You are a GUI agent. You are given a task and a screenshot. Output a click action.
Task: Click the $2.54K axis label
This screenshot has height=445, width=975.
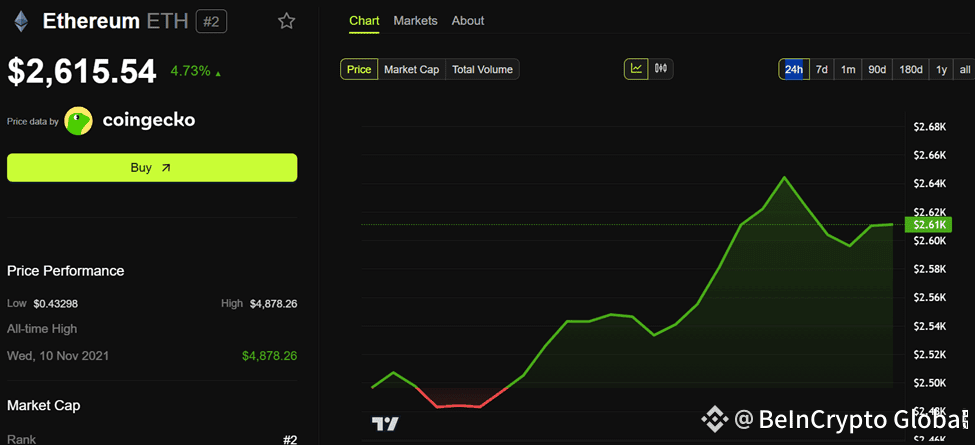pyautogui.click(x=930, y=326)
